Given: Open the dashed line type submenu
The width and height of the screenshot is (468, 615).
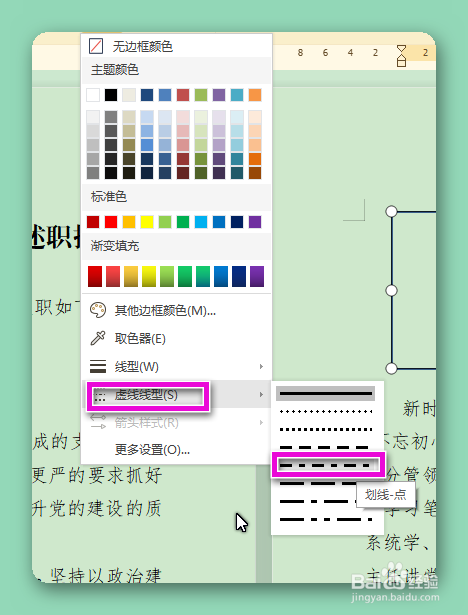Looking at the screenshot, I should pos(176,395).
